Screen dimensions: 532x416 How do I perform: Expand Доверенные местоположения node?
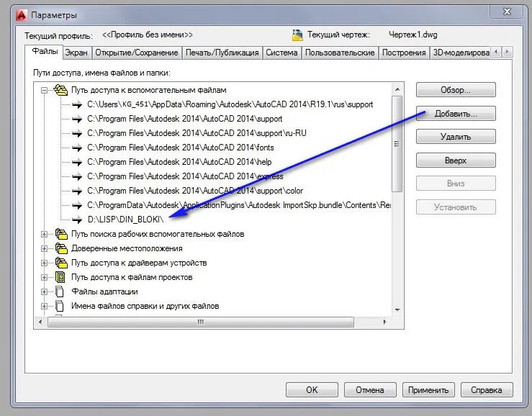[44, 248]
